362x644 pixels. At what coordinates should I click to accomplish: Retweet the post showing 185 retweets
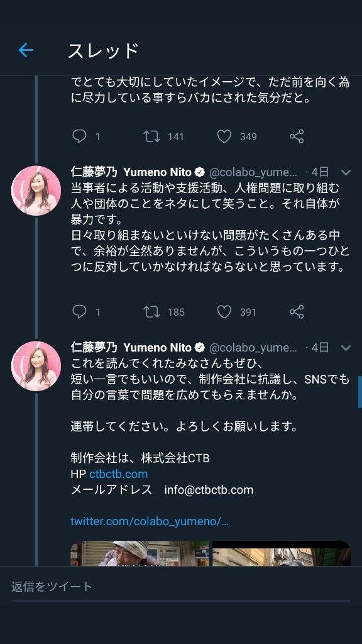pyautogui.click(x=151, y=312)
